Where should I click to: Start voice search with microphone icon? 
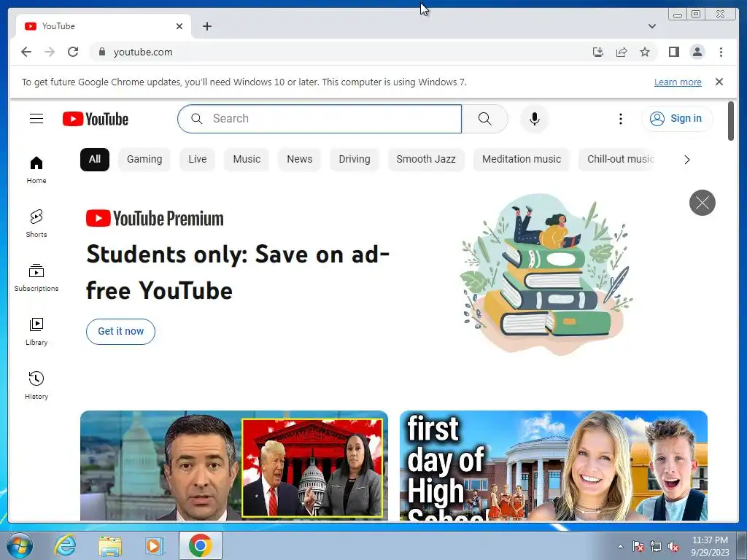click(535, 119)
